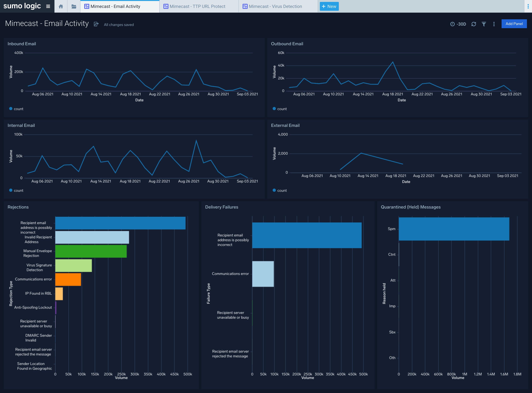Screen dimensions: 532x393
Task: Click the Mimecast - Email Activity dashboard title
Action: click(47, 24)
